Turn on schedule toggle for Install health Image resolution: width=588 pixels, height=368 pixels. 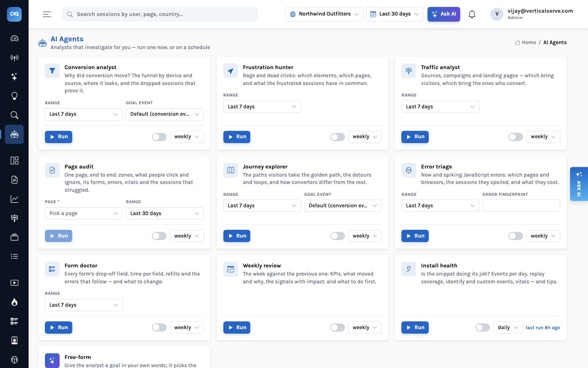coord(483,328)
